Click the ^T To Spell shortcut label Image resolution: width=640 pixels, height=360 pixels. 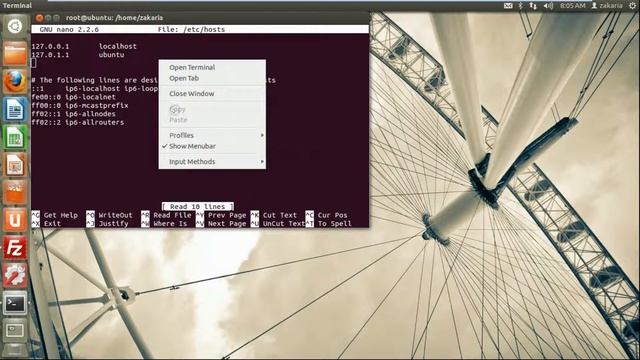329,224
